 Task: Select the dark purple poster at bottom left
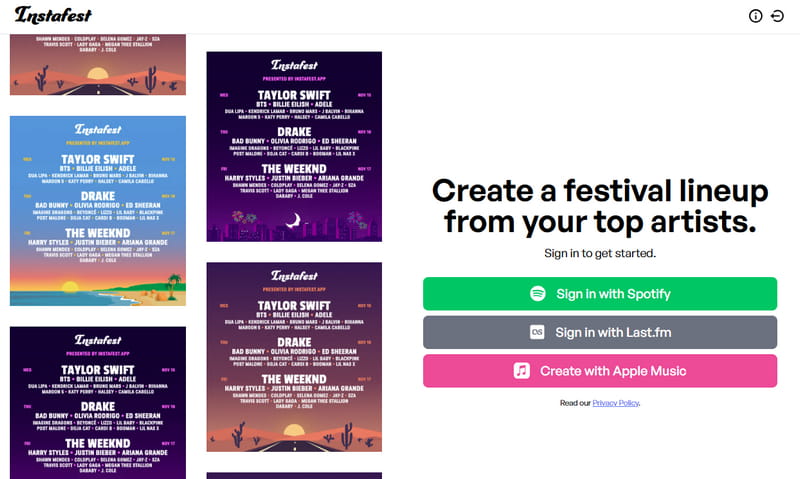point(98,402)
